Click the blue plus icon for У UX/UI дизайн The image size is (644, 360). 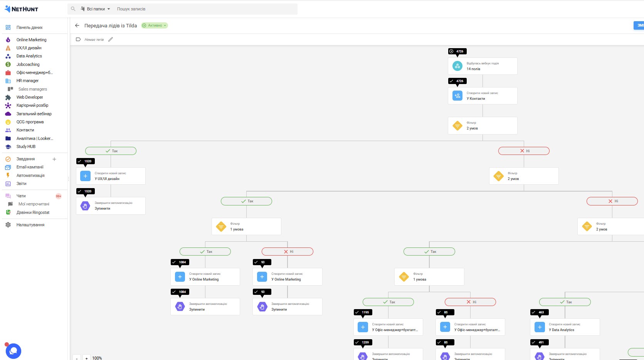coord(86,176)
